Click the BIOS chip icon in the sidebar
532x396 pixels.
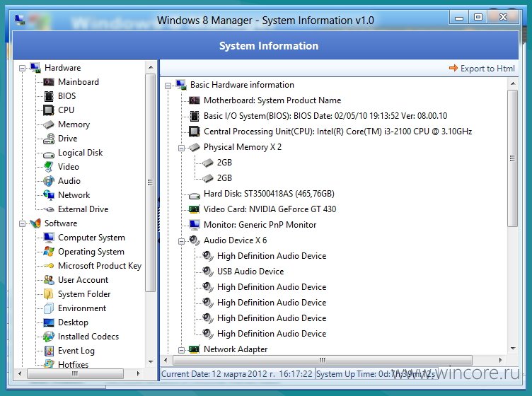tap(49, 96)
